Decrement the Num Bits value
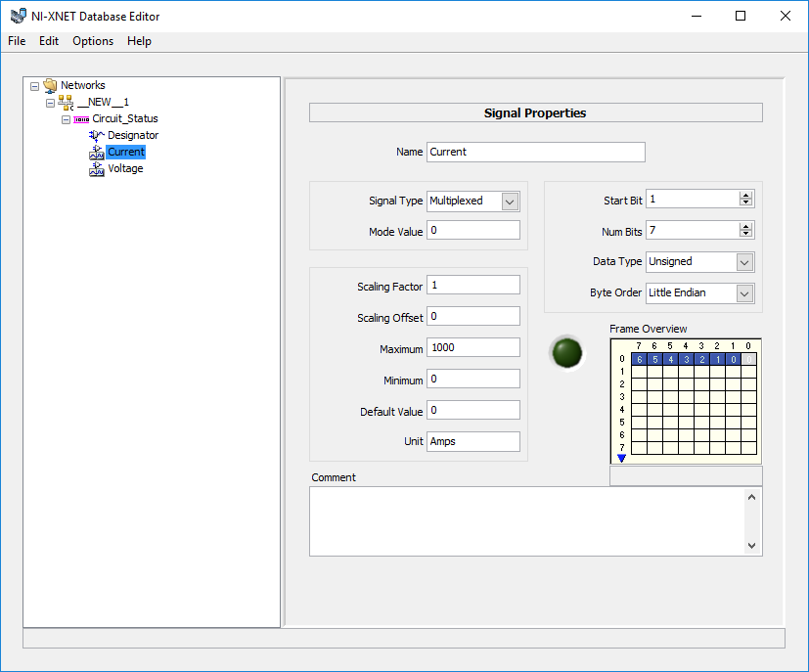 [745, 233]
